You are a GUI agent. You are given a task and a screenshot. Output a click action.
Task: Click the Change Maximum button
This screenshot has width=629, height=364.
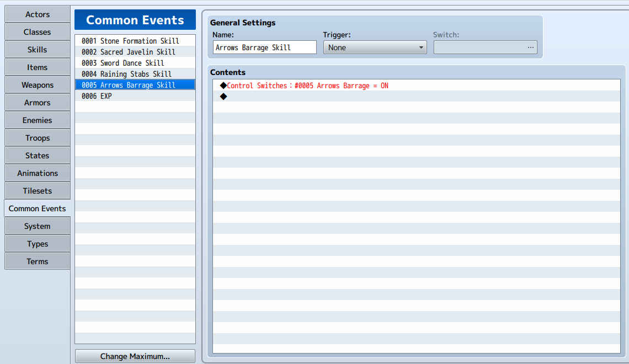pos(135,356)
